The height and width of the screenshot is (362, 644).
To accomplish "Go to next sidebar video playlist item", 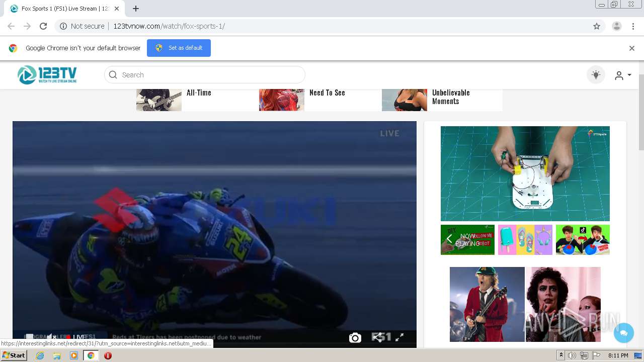I will [602, 239].
